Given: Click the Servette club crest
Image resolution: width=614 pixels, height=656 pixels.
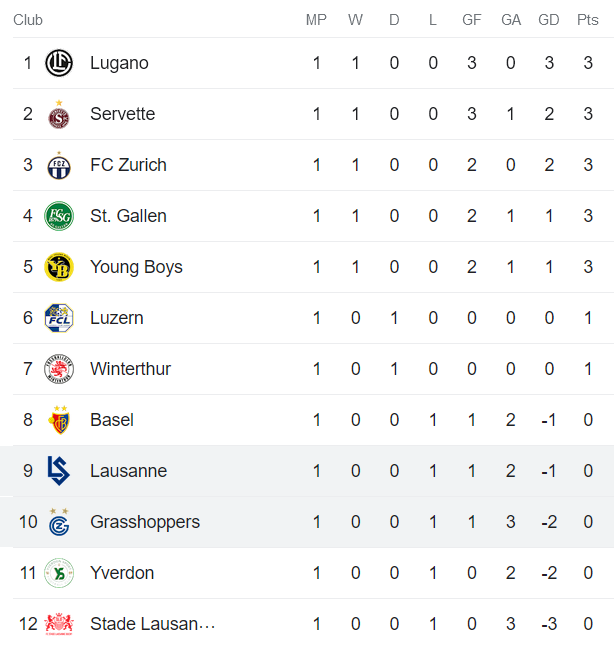Looking at the screenshot, I should point(59,116).
